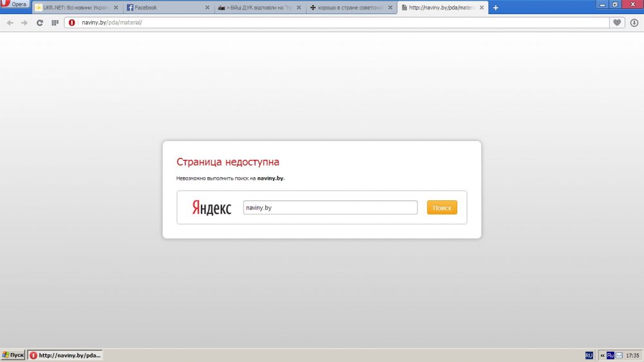The height and width of the screenshot is (362, 644).
Task: Click the bold naviny.by text in message
Action: coord(270,178)
